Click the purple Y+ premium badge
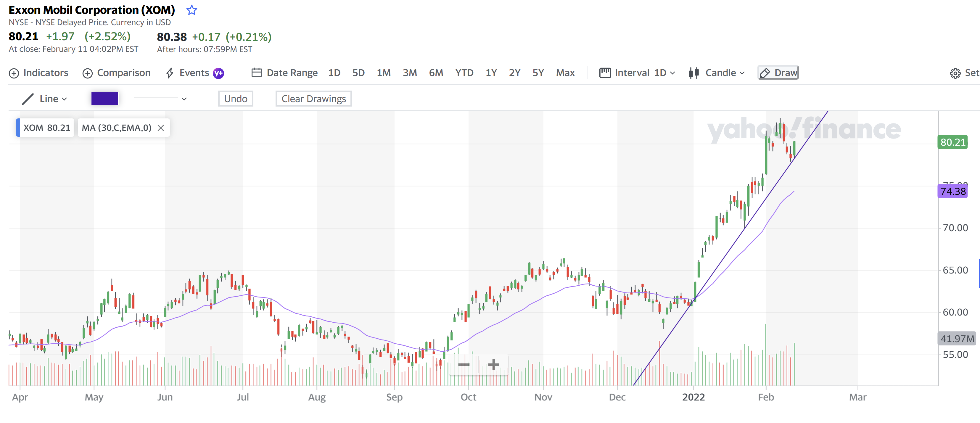The image size is (980, 423). pos(218,73)
